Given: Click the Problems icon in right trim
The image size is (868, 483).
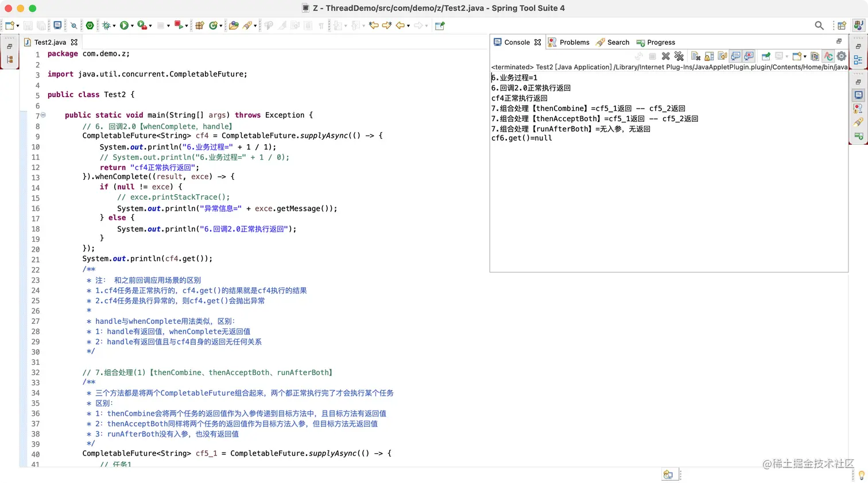Looking at the screenshot, I should tap(858, 109).
